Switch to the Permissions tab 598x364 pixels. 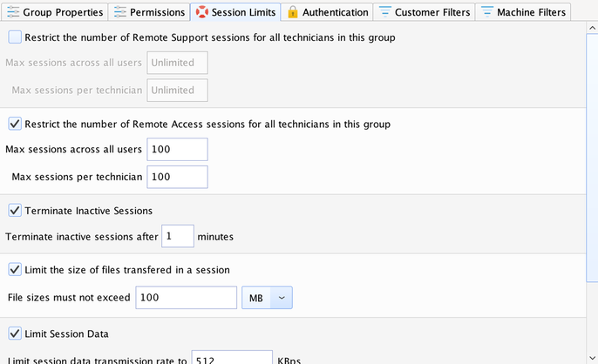click(x=150, y=12)
